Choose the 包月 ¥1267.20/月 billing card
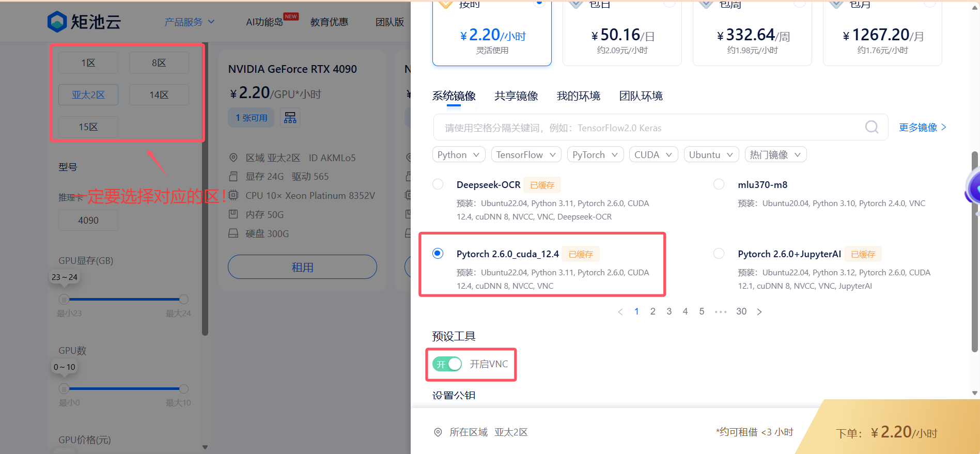The width and height of the screenshot is (980, 454). [x=882, y=33]
